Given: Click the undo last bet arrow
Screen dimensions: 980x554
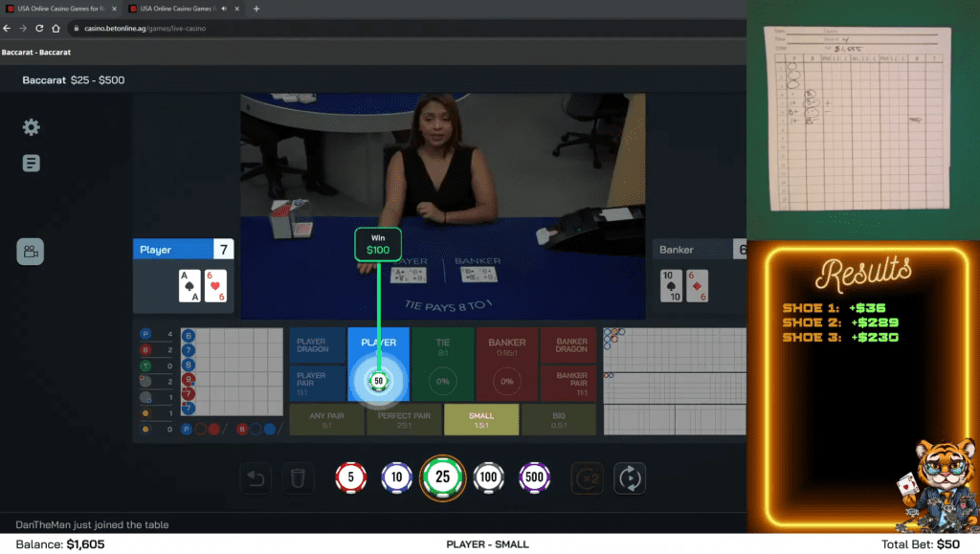Looking at the screenshot, I should pyautogui.click(x=256, y=478).
